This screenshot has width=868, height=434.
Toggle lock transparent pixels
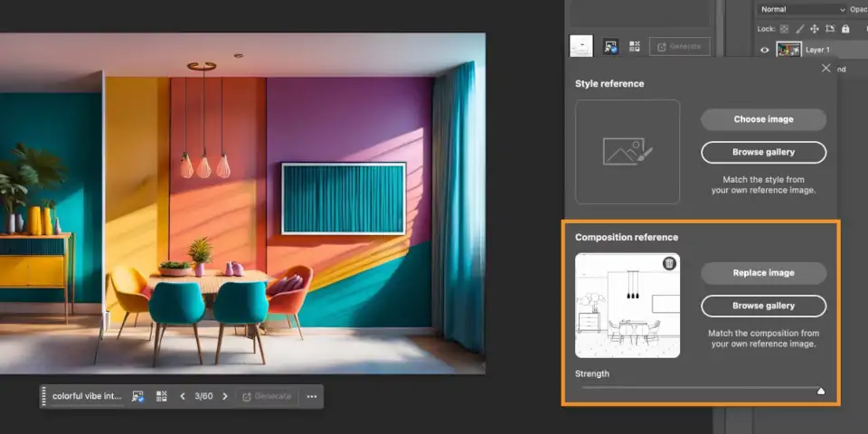coord(784,28)
